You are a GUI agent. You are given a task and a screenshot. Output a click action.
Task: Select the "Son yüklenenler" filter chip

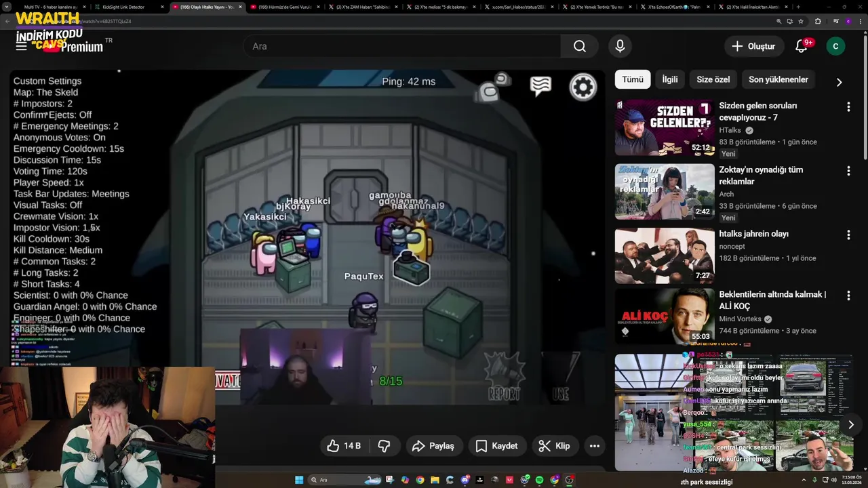(x=778, y=79)
